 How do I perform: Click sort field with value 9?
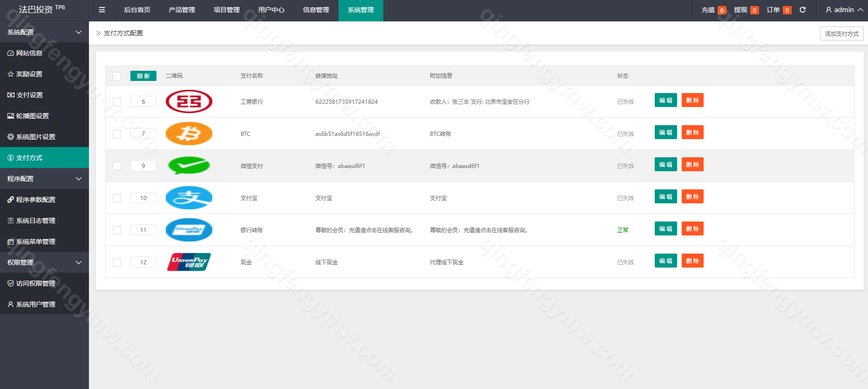(143, 166)
